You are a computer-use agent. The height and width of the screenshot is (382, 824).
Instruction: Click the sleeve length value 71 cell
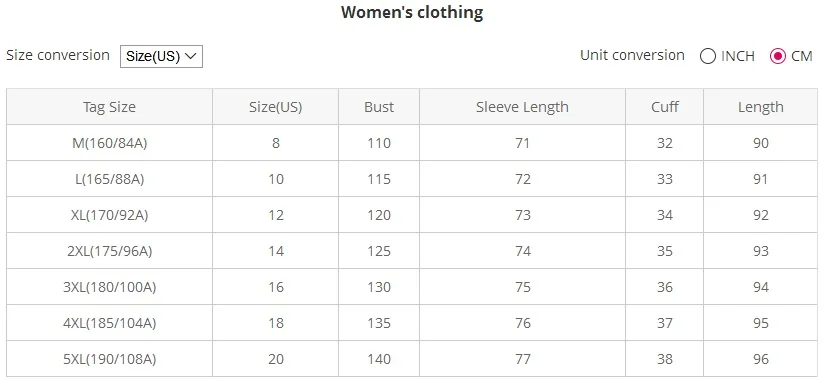[x=522, y=143]
